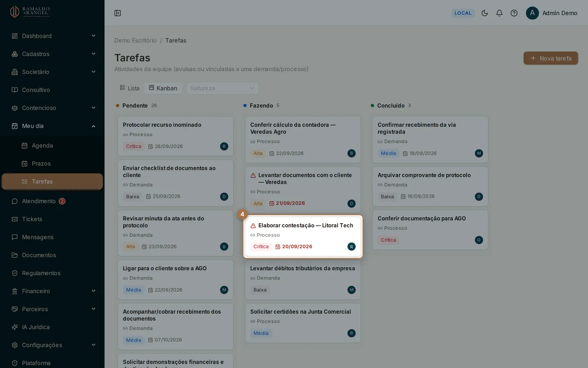Click the Fazendo column header

(x=261, y=105)
